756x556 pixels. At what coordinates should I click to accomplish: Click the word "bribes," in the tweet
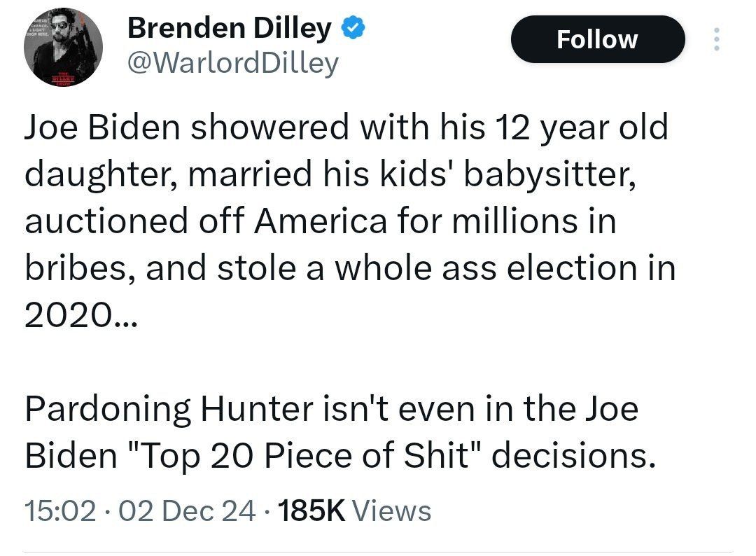[78, 269]
